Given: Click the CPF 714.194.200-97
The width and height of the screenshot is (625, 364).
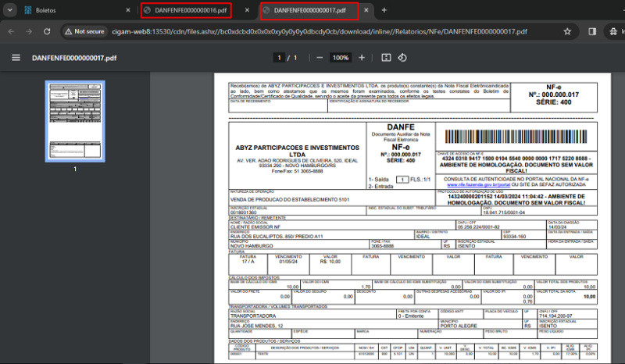Looking at the screenshot, I should 555,316.
